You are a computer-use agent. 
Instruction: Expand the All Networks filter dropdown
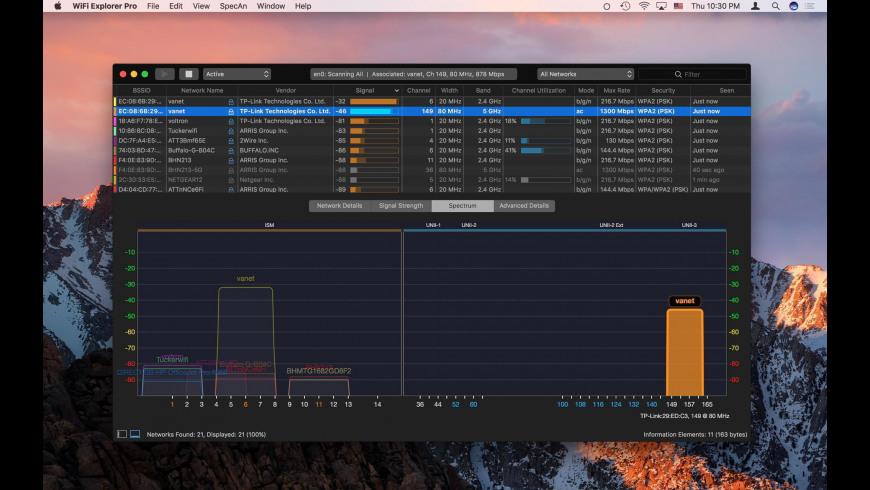pos(585,74)
